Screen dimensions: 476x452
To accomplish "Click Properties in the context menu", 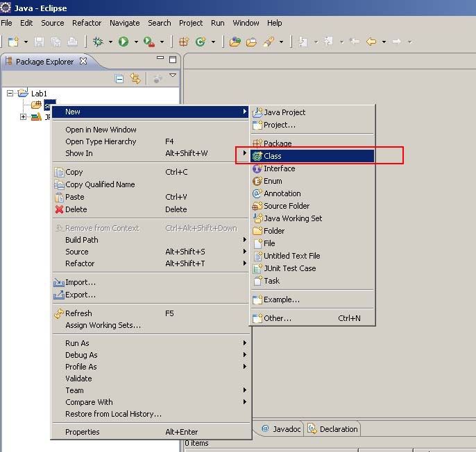I will pos(151,432).
